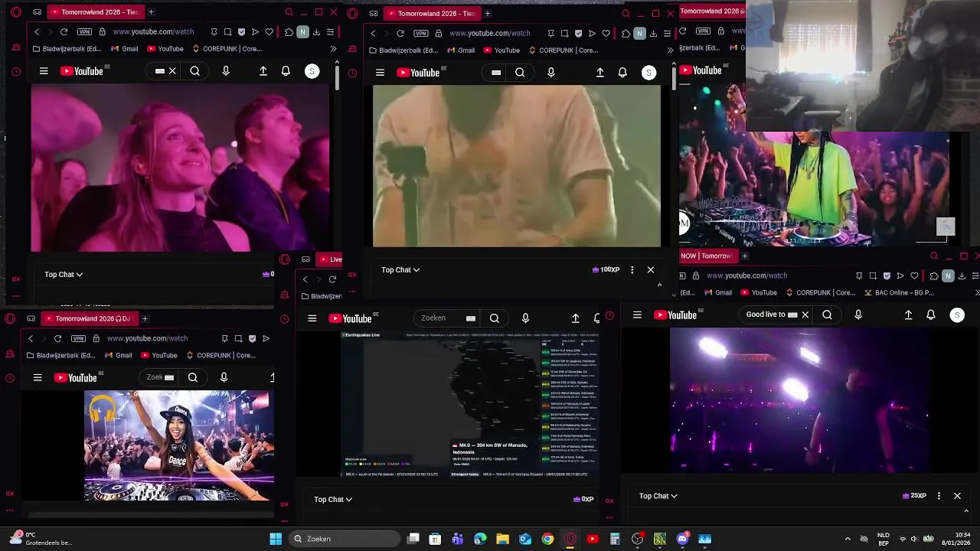Screen dimensions: 980x551
Task: Take snapshot using icon in top-left window
Action: point(228,32)
